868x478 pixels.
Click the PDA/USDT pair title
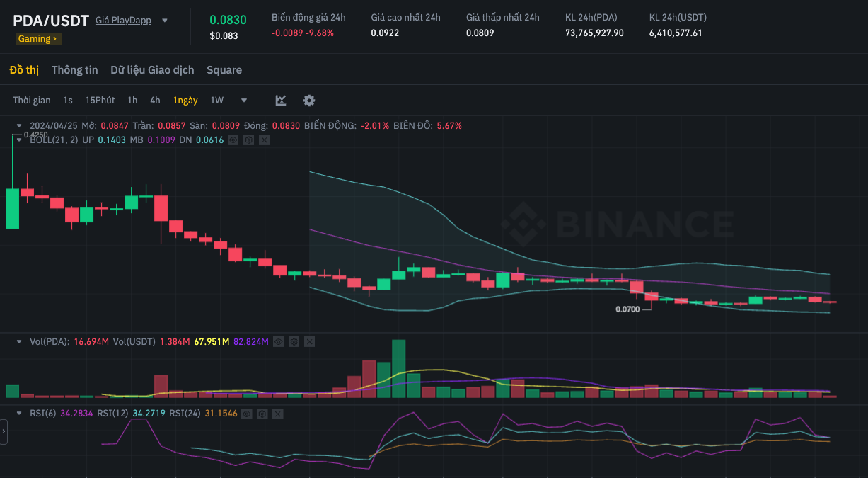tap(51, 21)
